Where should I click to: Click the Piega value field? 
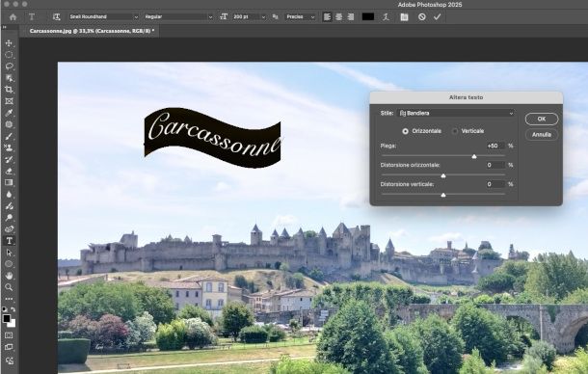tap(495, 146)
